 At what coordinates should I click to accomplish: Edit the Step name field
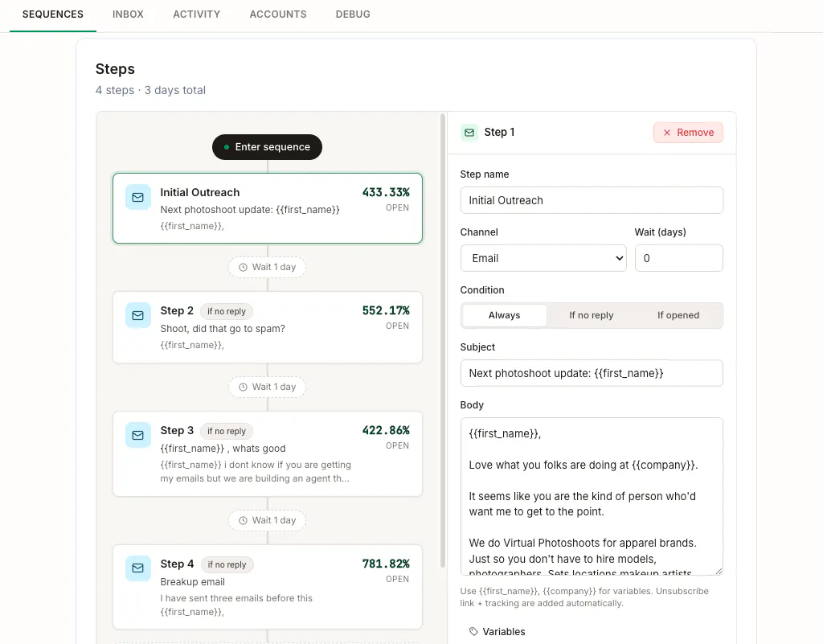click(592, 200)
